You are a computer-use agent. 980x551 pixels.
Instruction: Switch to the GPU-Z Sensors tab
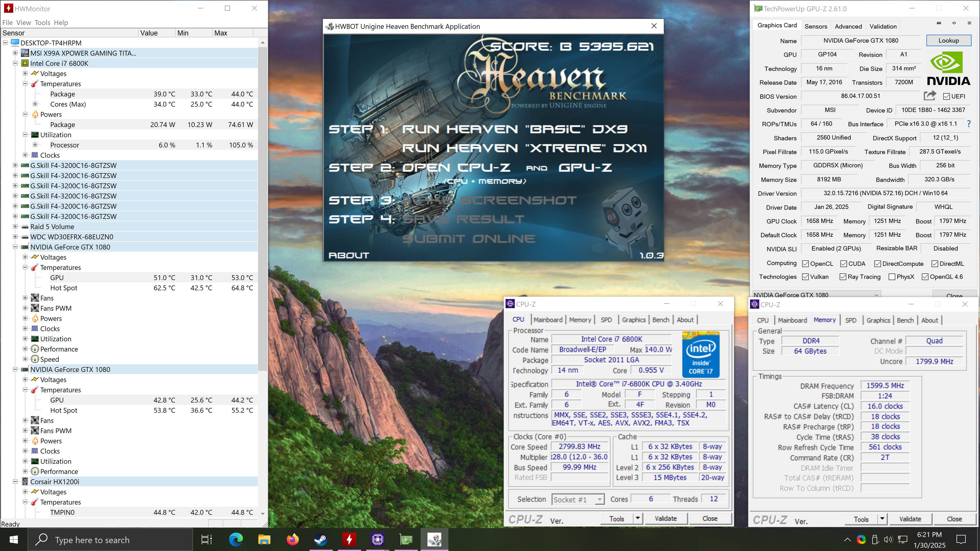pos(816,26)
